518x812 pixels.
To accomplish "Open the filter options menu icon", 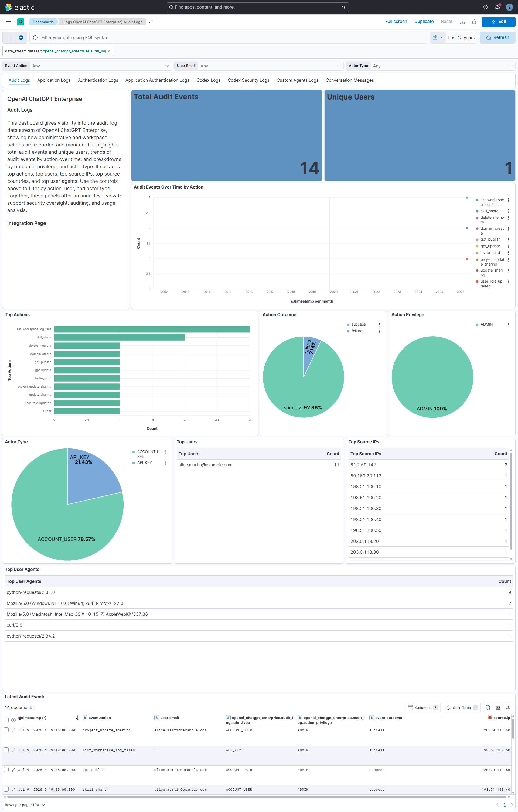I will coord(9,38).
